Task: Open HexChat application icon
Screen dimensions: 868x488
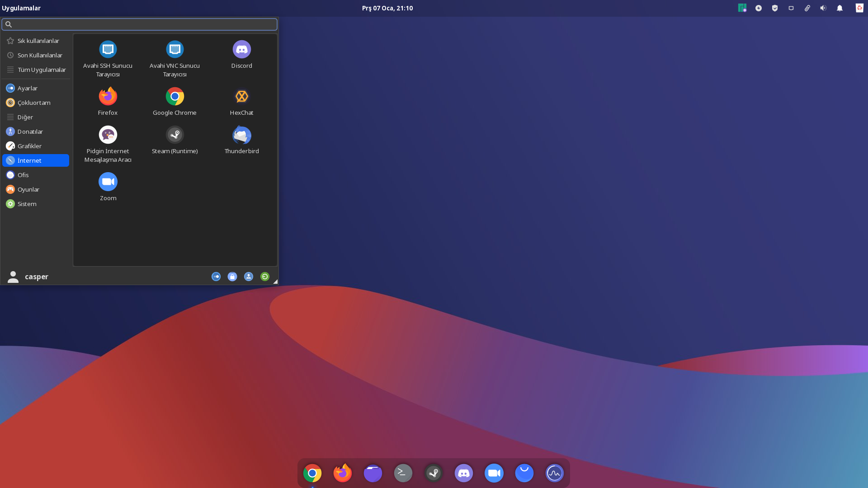Action: point(241,97)
